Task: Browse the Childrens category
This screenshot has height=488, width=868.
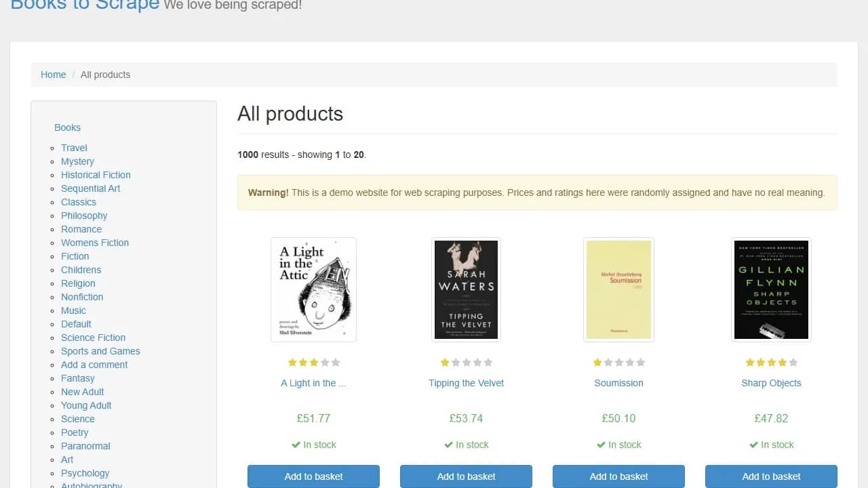Action: (x=81, y=270)
